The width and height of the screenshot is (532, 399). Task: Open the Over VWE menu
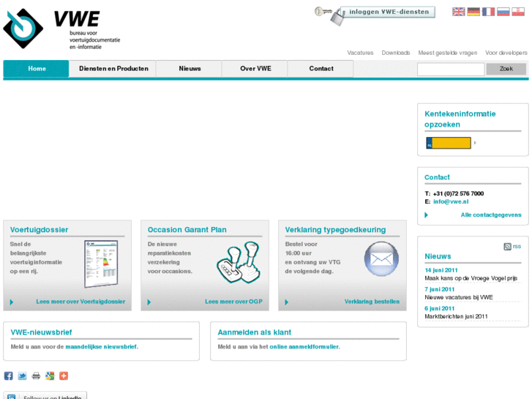tap(255, 69)
